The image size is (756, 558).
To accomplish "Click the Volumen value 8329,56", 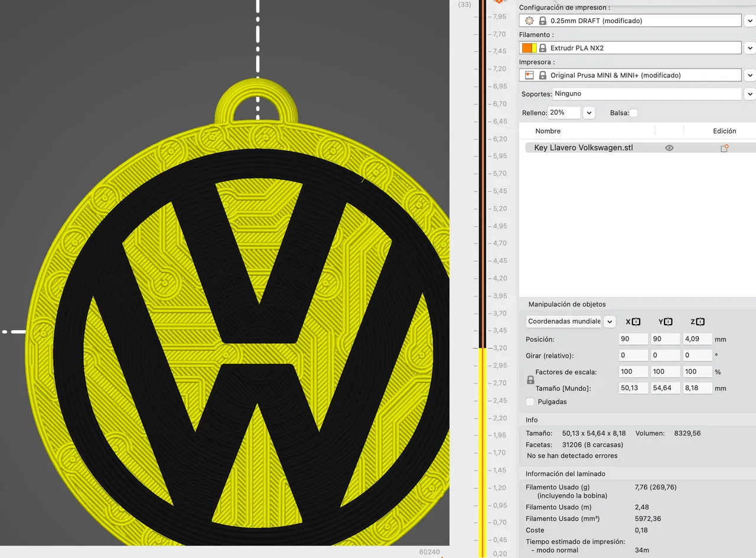I will 687,433.
